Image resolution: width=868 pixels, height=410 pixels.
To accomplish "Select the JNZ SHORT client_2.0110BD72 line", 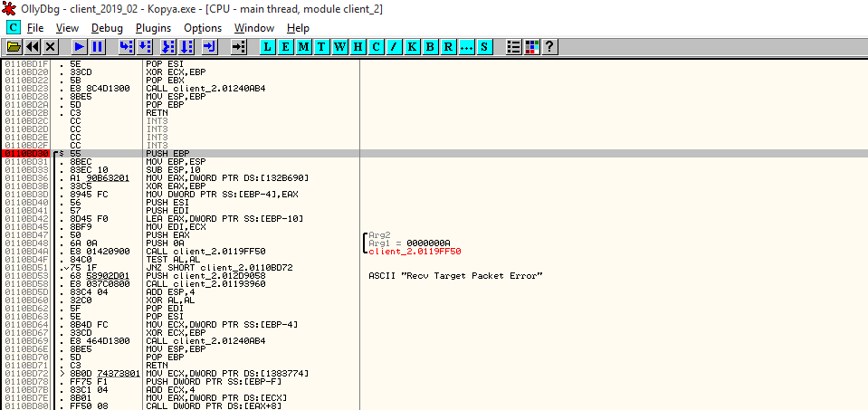I will click(219, 267).
